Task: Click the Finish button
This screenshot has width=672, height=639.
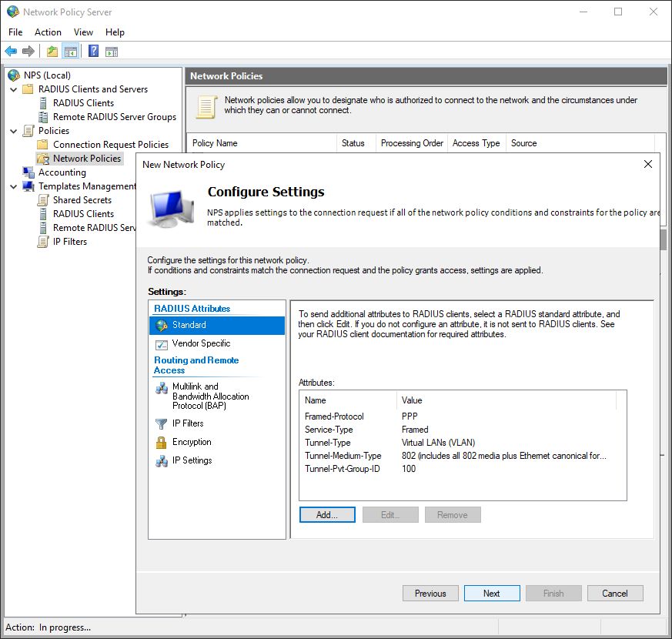Action: coord(553,593)
